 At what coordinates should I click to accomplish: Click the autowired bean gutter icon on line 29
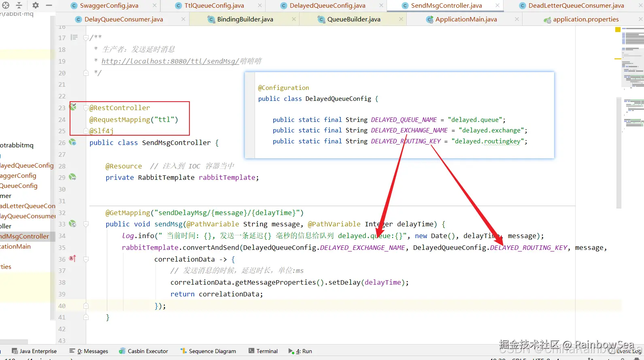(72, 177)
